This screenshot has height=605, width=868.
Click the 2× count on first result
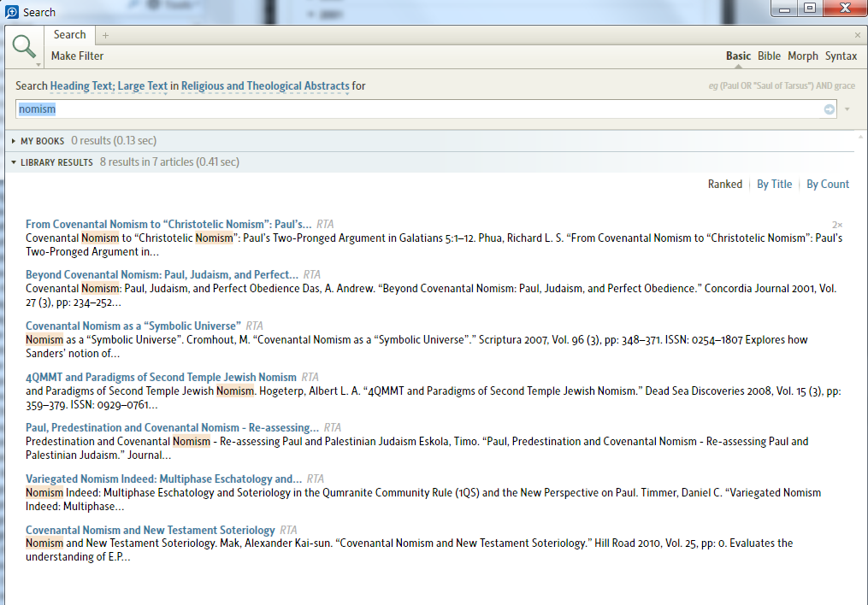[837, 225]
